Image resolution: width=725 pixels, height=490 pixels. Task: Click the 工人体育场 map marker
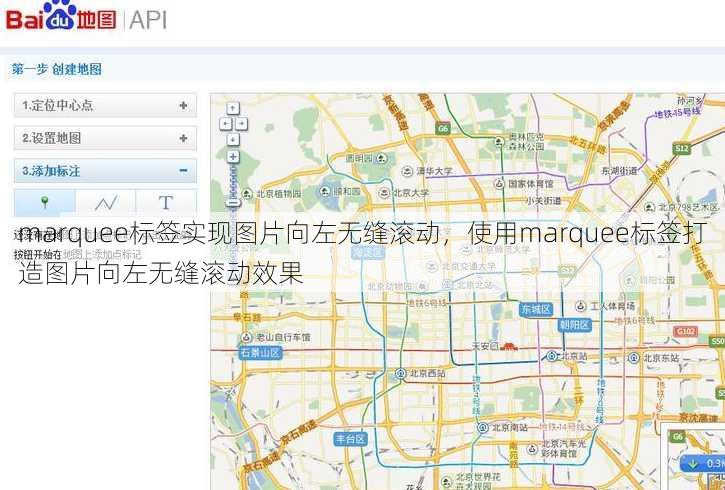(581, 306)
